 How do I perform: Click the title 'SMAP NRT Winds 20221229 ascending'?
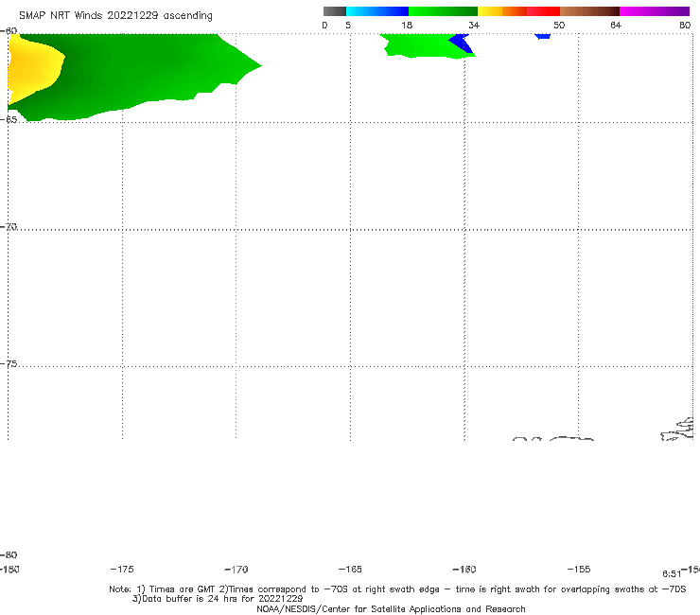click(115, 16)
